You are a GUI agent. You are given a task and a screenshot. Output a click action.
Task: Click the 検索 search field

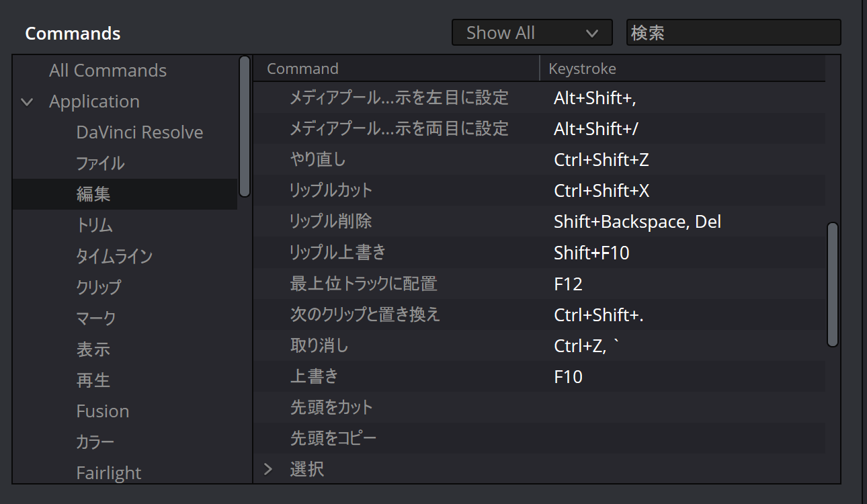(733, 32)
